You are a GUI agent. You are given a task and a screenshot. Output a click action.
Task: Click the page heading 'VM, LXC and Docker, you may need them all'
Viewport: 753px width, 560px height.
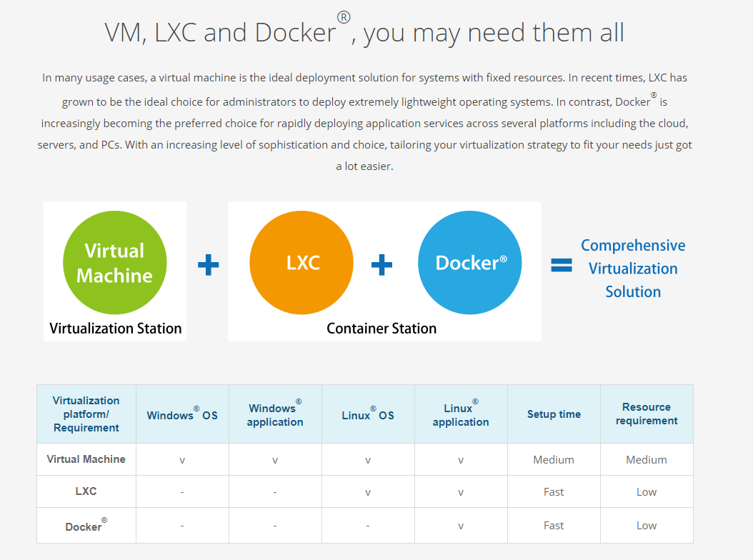(x=364, y=31)
